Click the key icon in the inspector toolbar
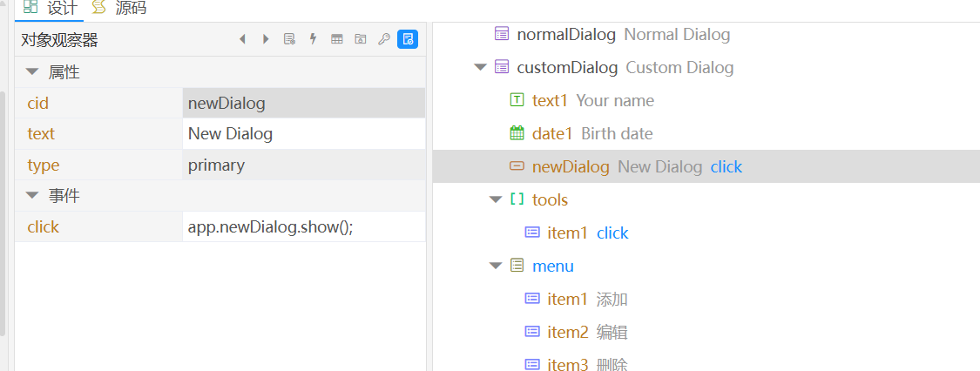Viewport: 980px width, 371px height. 384,39
